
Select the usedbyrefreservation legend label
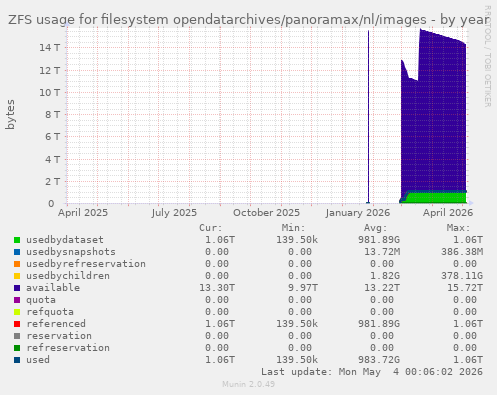pos(86,264)
